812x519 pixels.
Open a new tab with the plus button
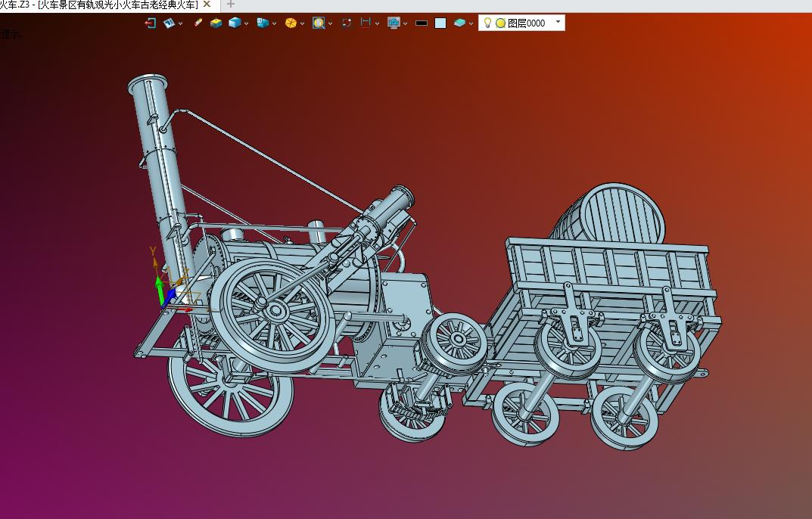231,5
